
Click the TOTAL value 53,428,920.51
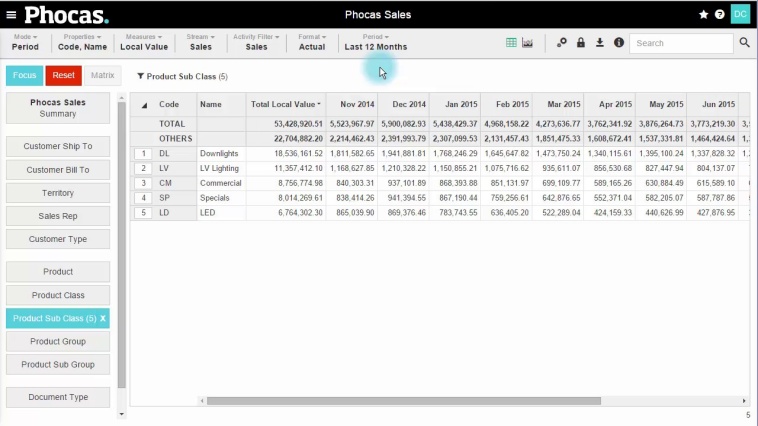[298, 124]
